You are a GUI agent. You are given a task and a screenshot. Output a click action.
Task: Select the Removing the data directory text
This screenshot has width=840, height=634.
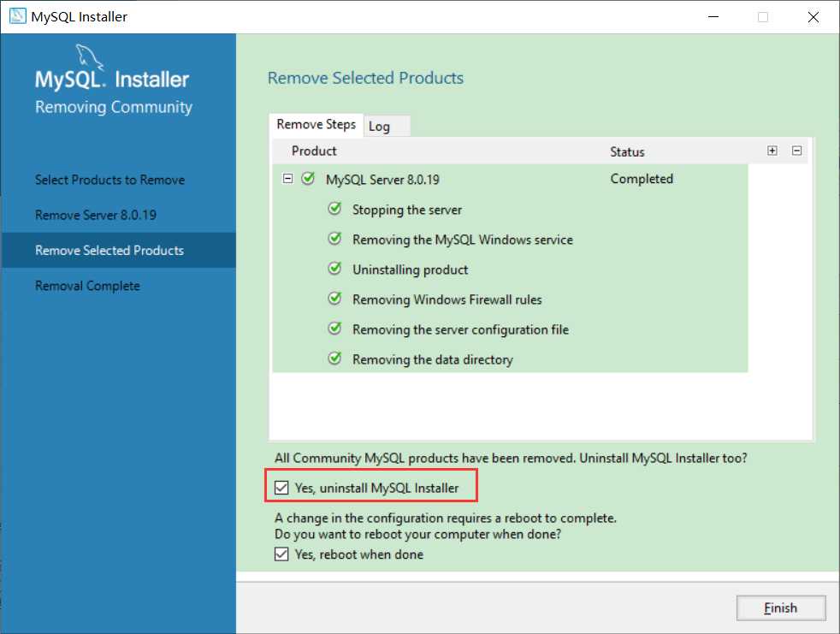click(433, 359)
